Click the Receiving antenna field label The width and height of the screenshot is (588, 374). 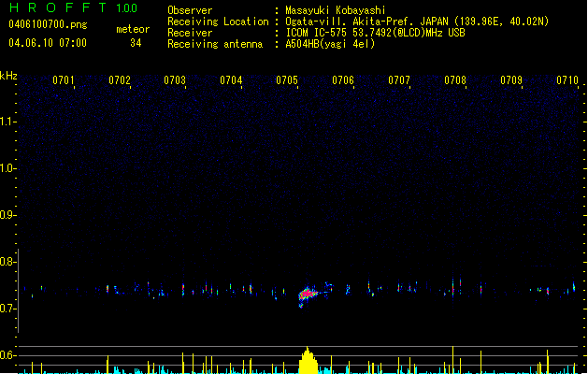pos(215,44)
